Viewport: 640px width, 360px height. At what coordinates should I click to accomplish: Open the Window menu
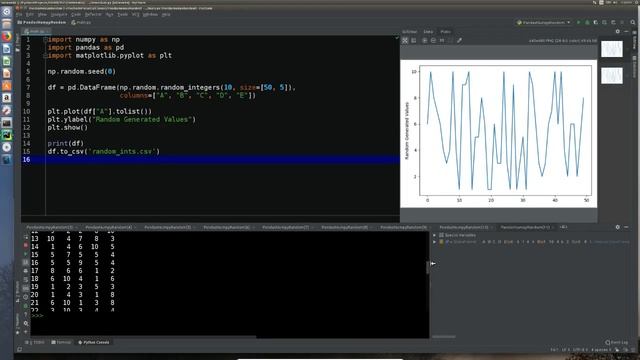pyautogui.click(x=150, y=14)
